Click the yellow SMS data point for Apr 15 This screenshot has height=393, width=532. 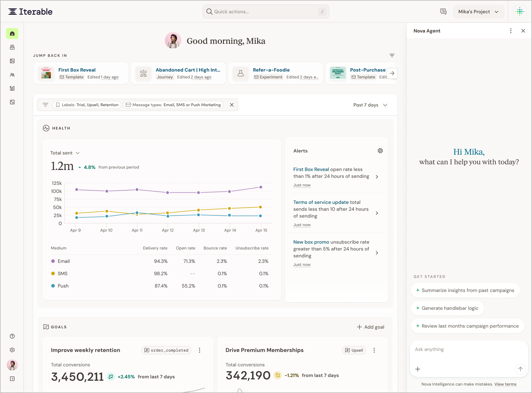click(x=260, y=207)
